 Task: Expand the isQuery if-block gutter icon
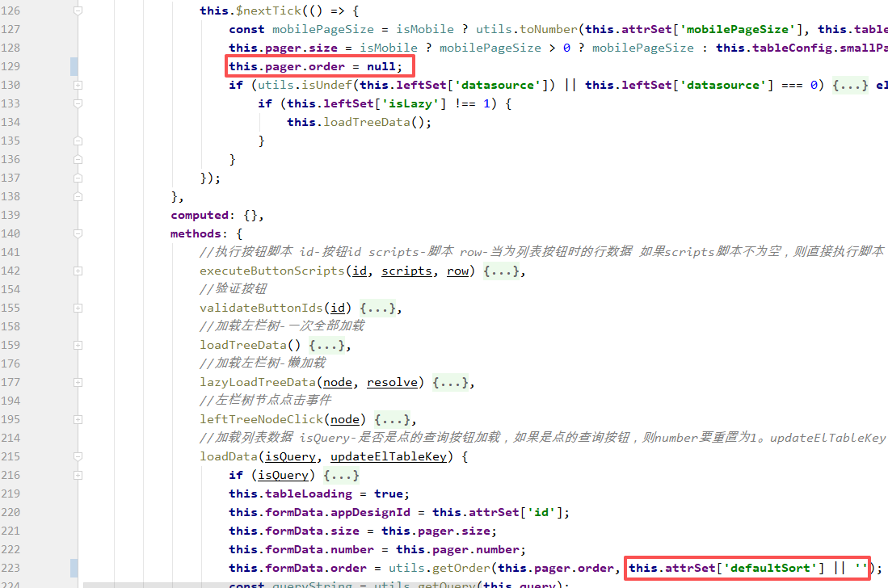click(x=78, y=475)
